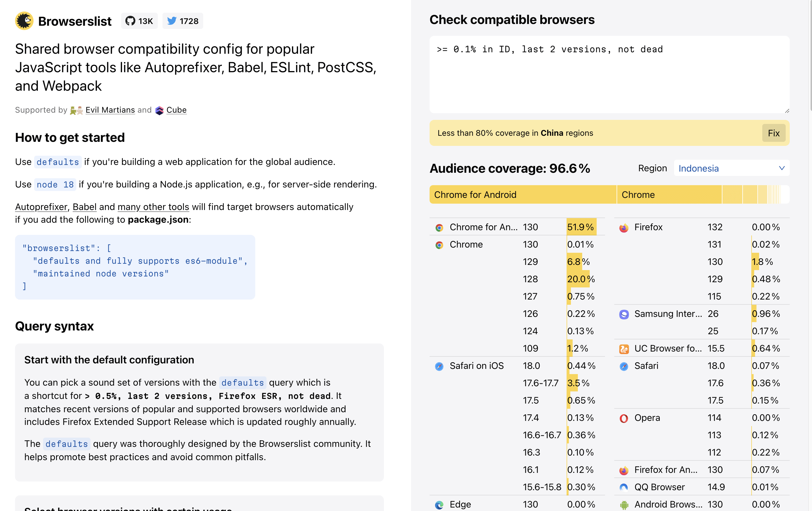
Task: Select the Android Browser icon
Action: 624,504
